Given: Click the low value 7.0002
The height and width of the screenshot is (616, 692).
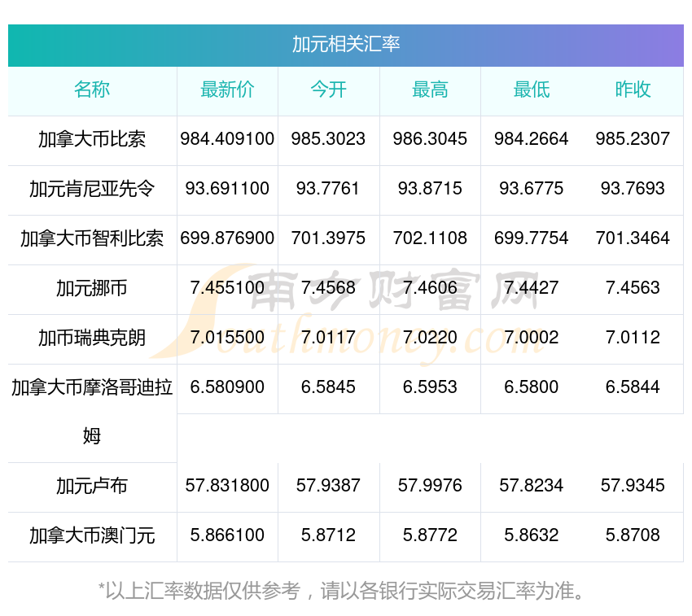Looking at the screenshot, I should (532, 338).
